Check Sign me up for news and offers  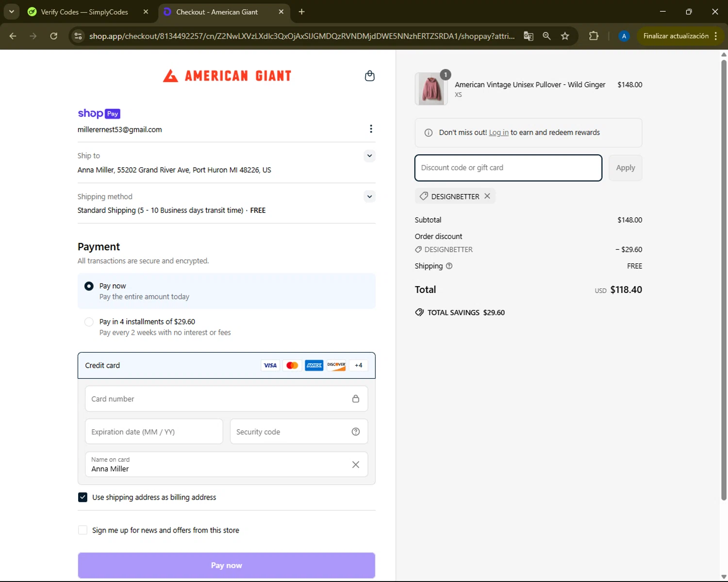point(83,530)
